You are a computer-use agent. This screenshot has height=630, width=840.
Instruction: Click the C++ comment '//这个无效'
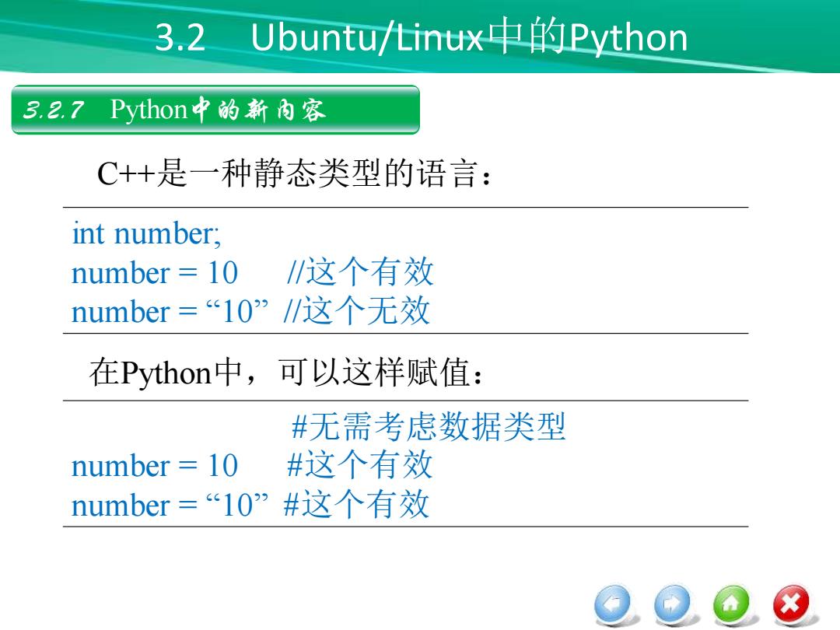pyautogui.click(x=357, y=310)
